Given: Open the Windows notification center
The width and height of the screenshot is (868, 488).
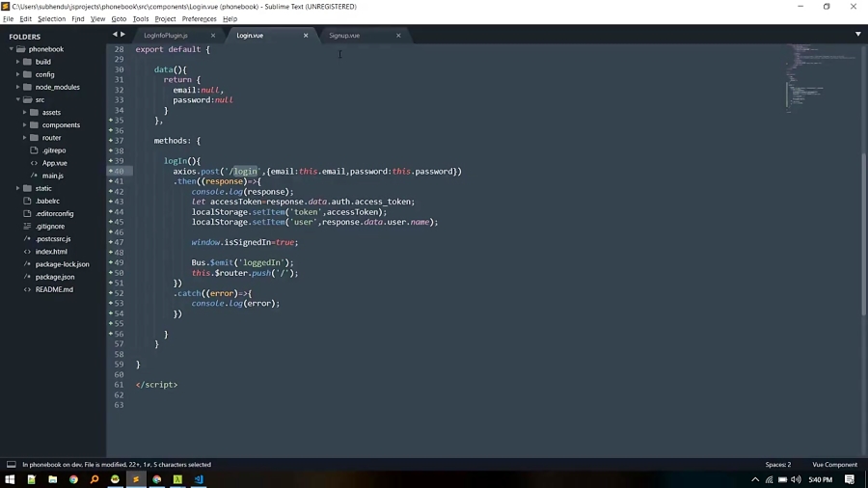Looking at the screenshot, I should pyautogui.click(x=850, y=479).
